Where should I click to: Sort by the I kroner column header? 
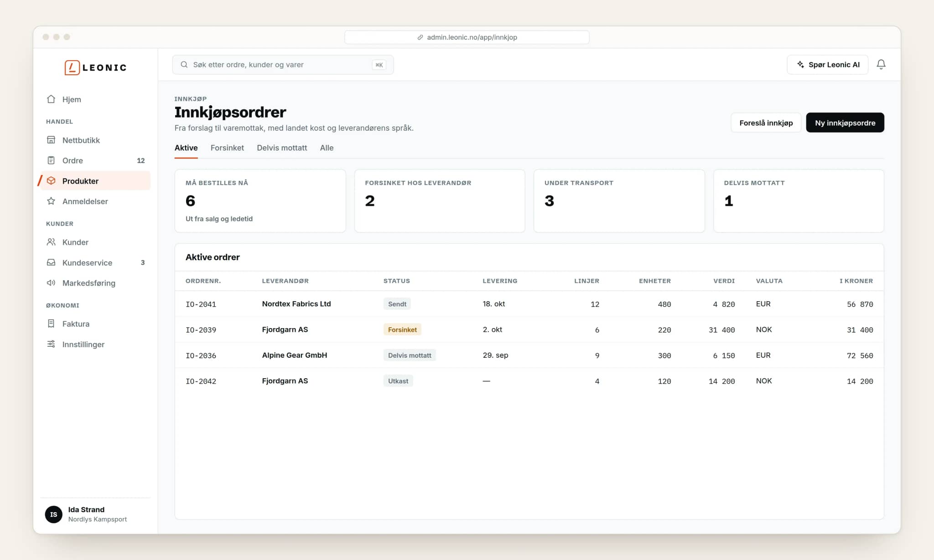click(x=856, y=281)
